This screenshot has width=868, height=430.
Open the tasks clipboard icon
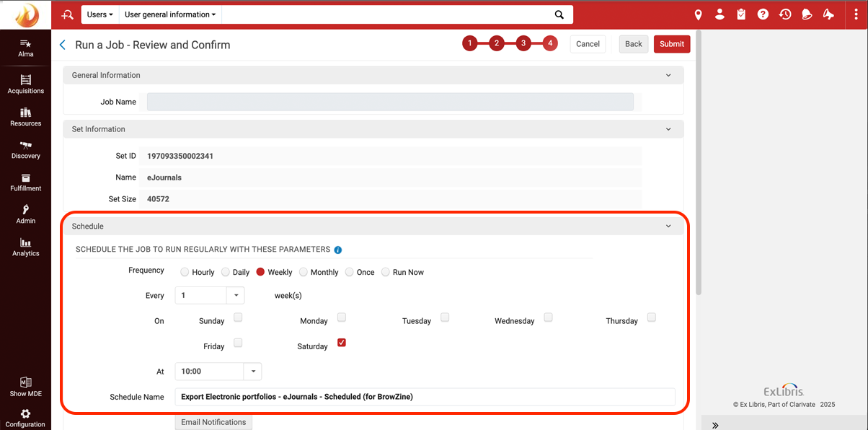741,14
